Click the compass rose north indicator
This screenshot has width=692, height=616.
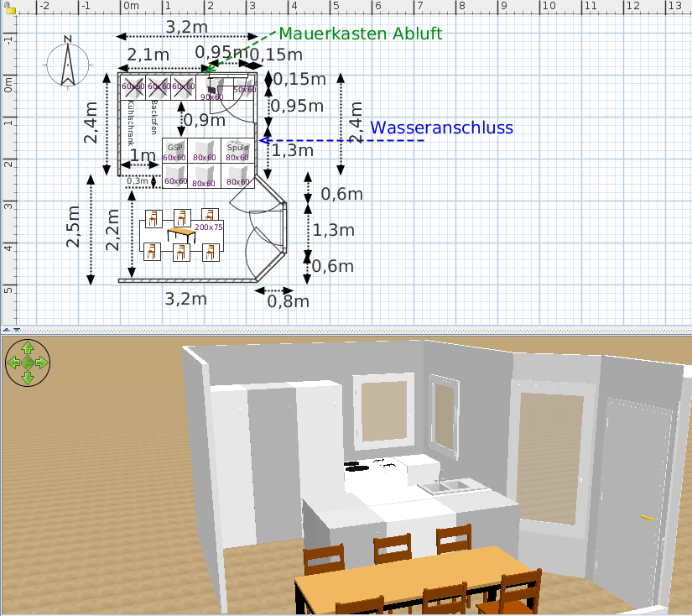pyautogui.click(x=68, y=63)
